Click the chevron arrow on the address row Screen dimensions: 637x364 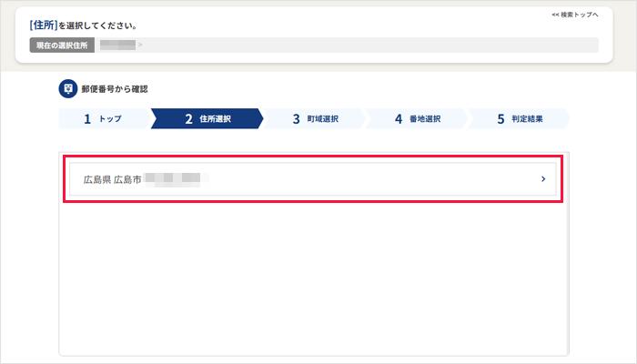coord(543,179)
